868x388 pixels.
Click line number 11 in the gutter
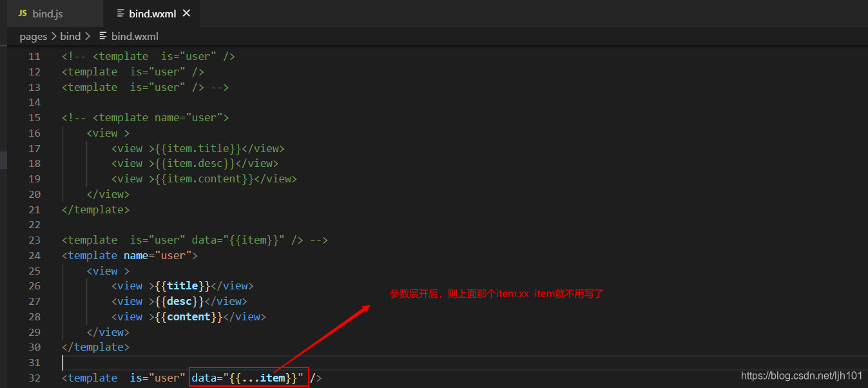[34, 56]
